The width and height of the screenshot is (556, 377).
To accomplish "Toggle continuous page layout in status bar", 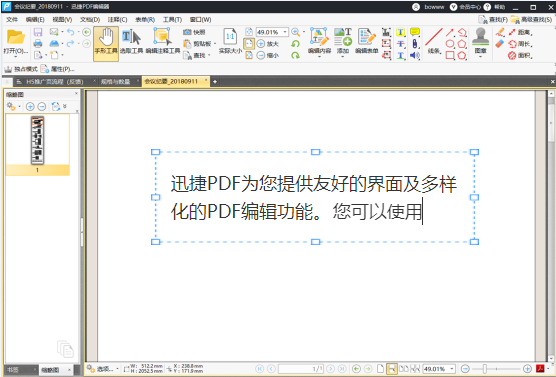I will pyautogui.click(x=391, y=369).
